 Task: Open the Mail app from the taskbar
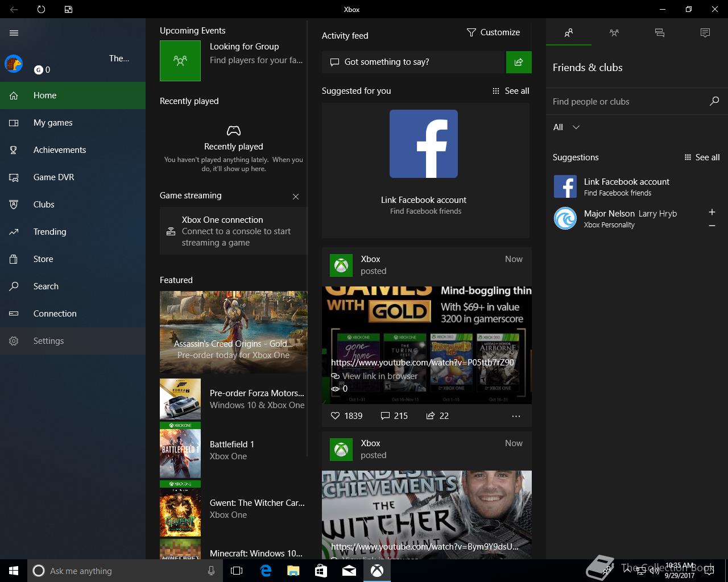(x=349, y=571)
